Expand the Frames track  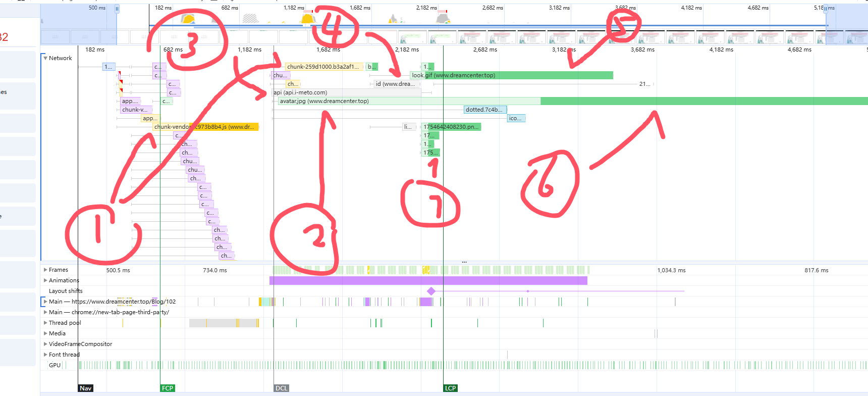(45, 270)
